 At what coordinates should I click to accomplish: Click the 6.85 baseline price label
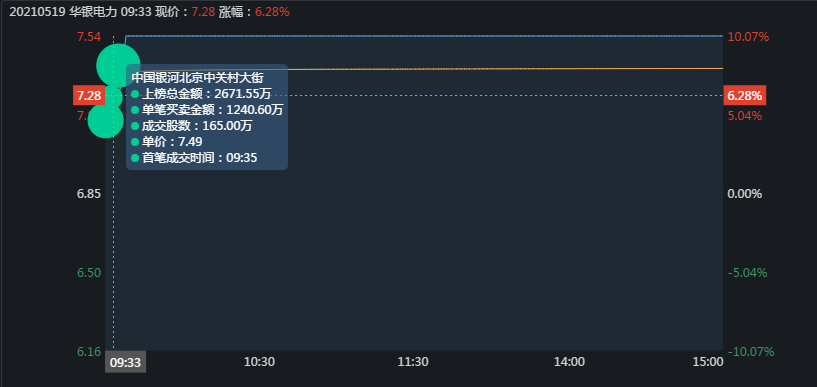(89, 194)
